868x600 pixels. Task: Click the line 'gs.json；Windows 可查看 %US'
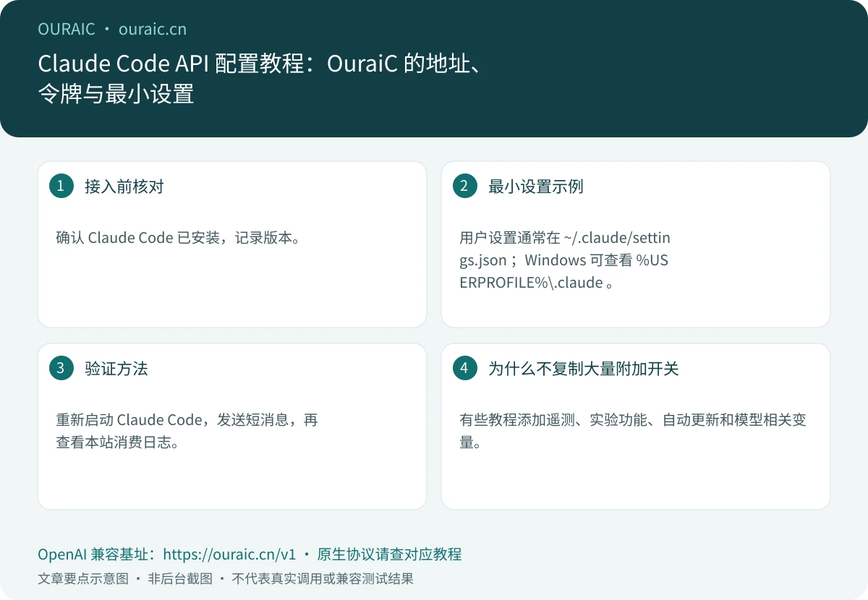563,260
